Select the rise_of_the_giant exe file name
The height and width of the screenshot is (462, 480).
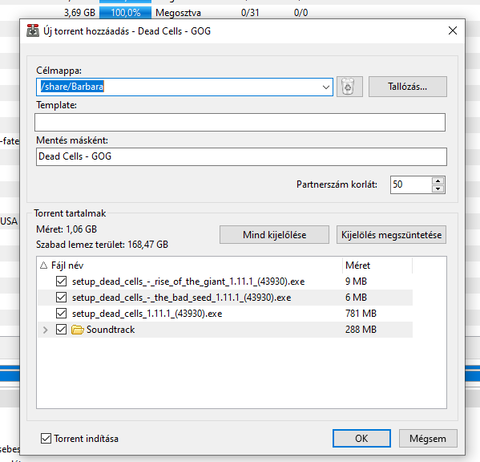pyautogui.click(x=188, y=281)
